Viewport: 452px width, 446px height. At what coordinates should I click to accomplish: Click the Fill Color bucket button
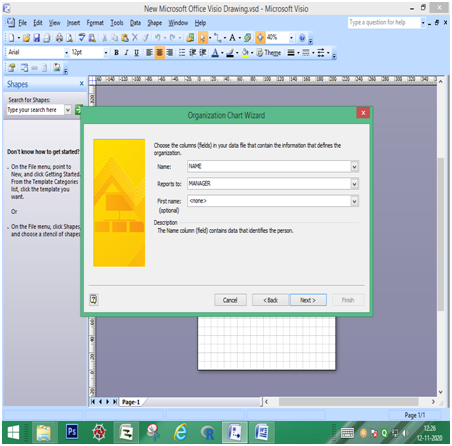[245, 53]
